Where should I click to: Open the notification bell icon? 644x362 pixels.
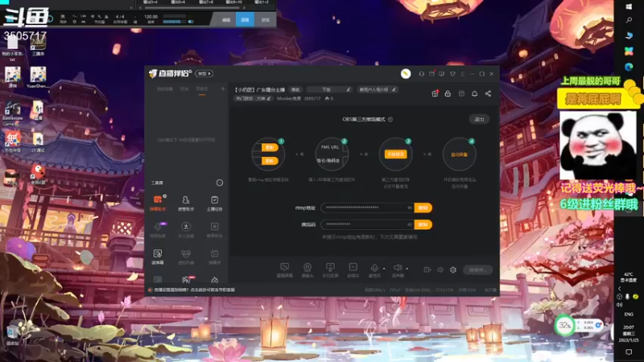pyautogui.click(x=474, y=93)
